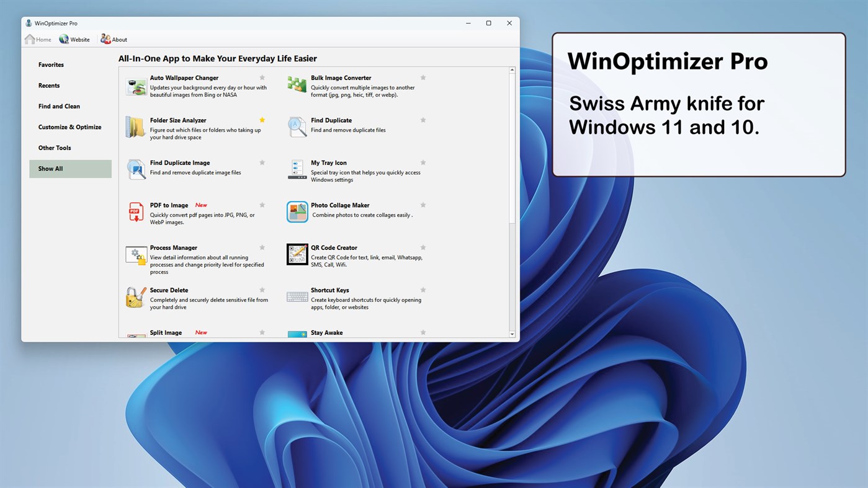This screenshot has height=488, width=868.
Task: Open the About dialog
Action: pyautogui.click(x=114, y=39)
